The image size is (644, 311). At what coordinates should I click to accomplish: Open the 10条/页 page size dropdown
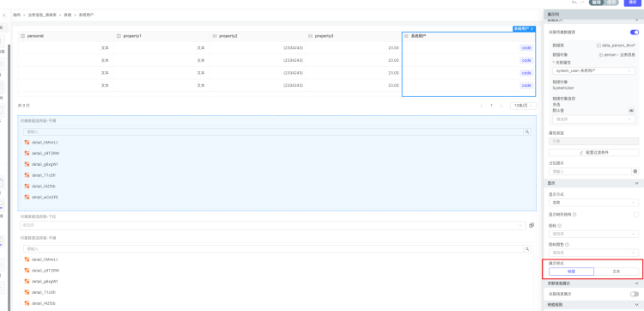(523, 106)
